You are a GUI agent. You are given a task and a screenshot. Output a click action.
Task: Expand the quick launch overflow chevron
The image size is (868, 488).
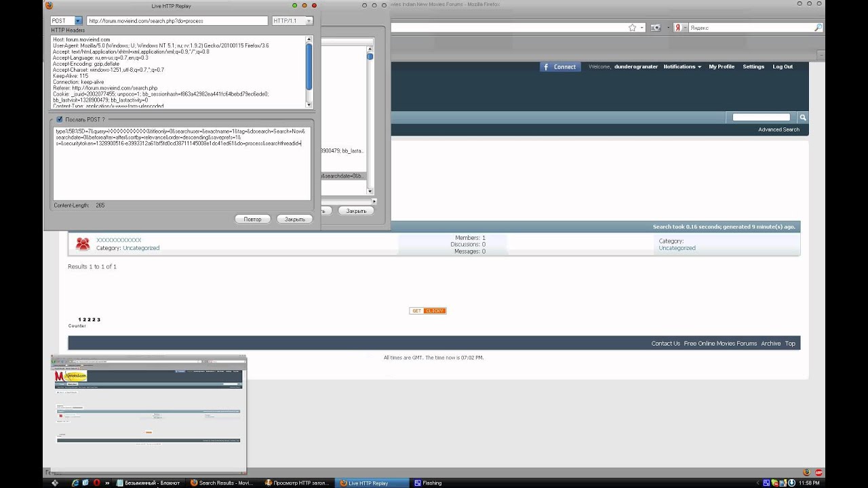point(107,483)
